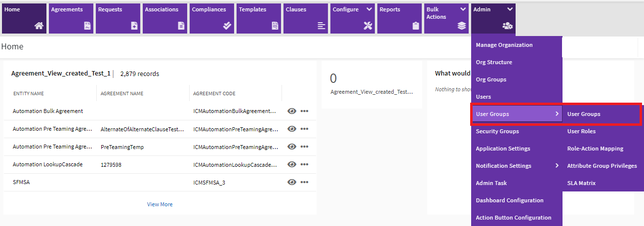
Task: Open the Associations tile icon
Action: [181, 26]
